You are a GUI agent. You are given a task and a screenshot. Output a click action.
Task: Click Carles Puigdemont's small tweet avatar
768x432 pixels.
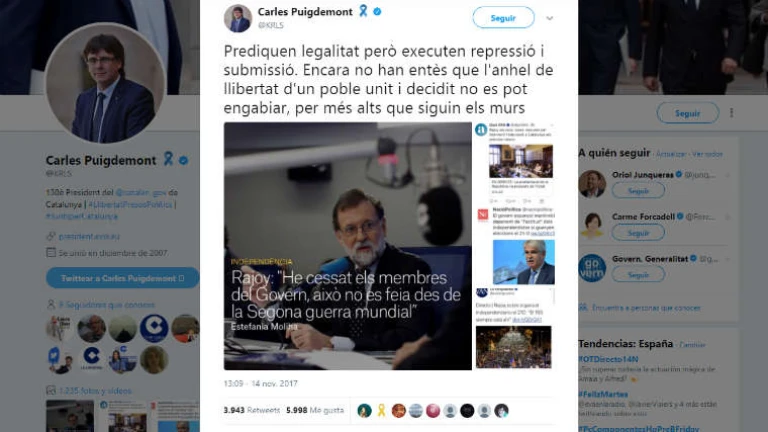point(238,18)
